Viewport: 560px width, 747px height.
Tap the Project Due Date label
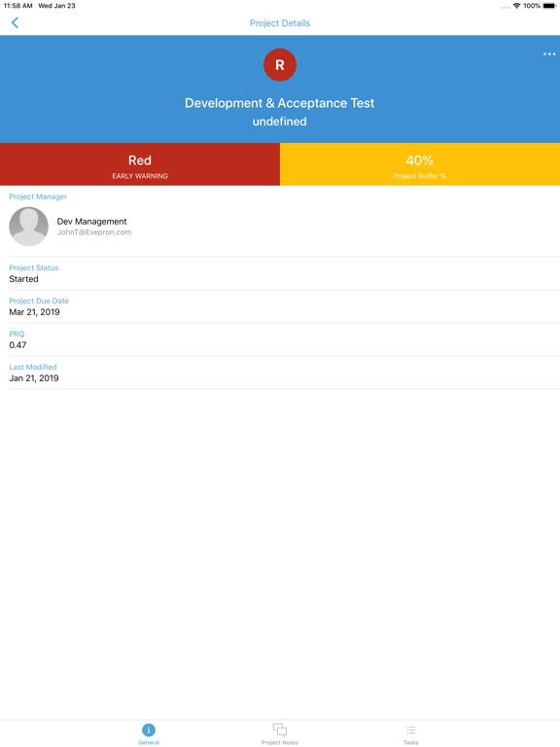(39, 302)
